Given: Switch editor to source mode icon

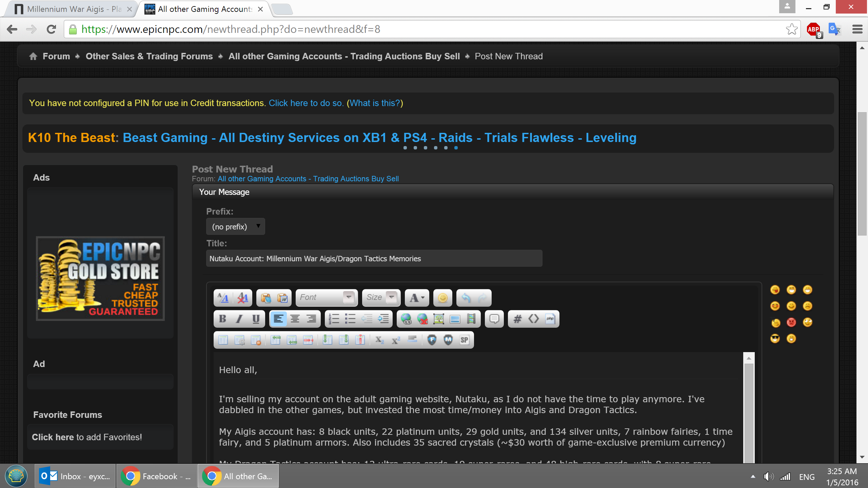Looking at the screenshot, I should click(x=223, y=298).
